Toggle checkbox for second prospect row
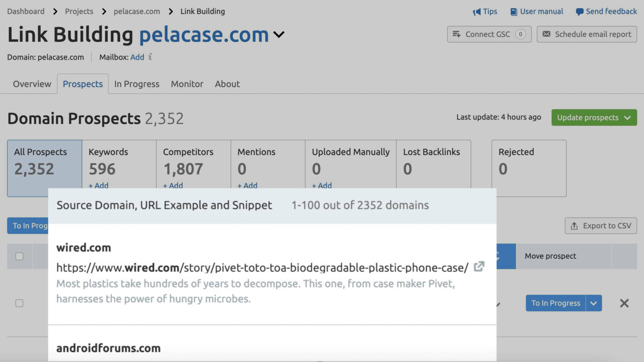Viewport: 644px width, 362px height. pyautogui.click(x=19, y=303)
